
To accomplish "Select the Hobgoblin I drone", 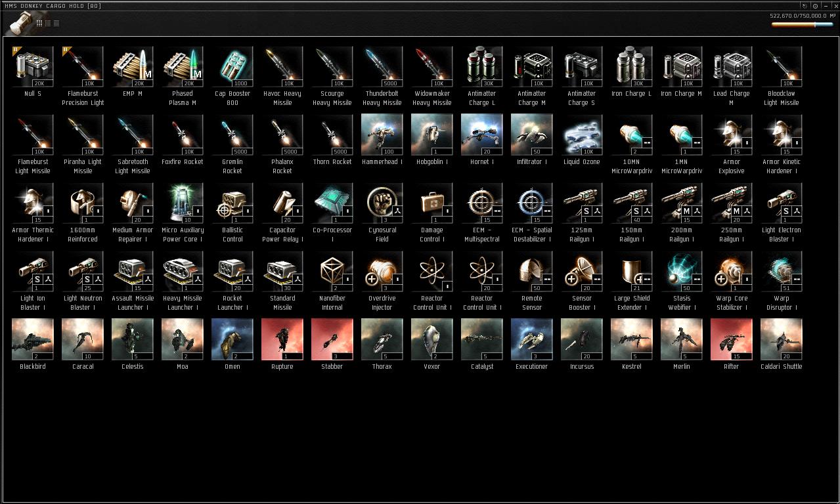I will tap(432, 135).
